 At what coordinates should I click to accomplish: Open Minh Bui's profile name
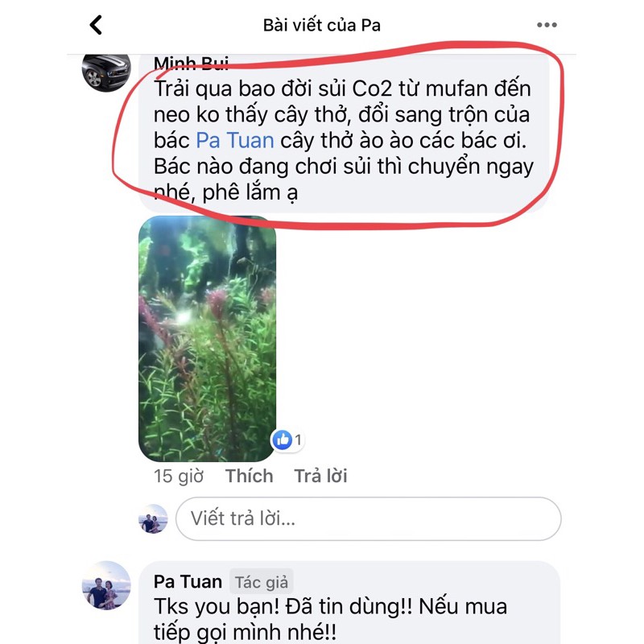point(191,64)
